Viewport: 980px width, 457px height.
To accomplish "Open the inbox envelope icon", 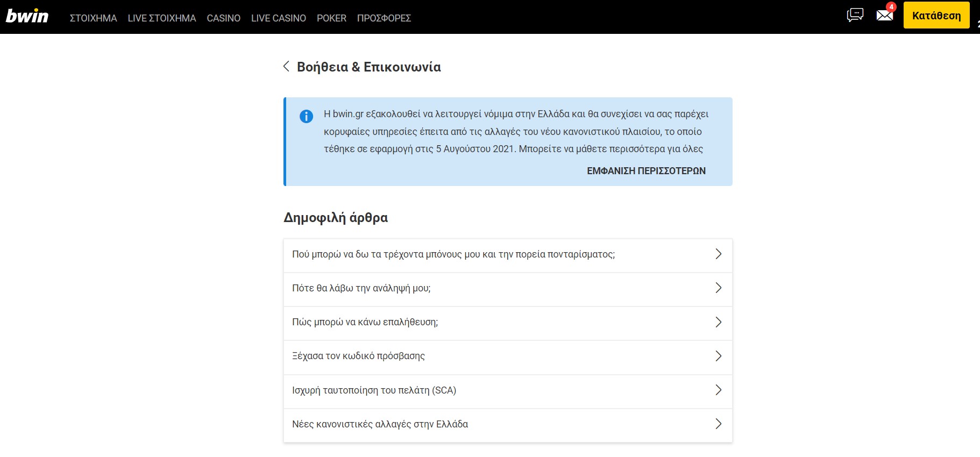I will click(884, 15).
